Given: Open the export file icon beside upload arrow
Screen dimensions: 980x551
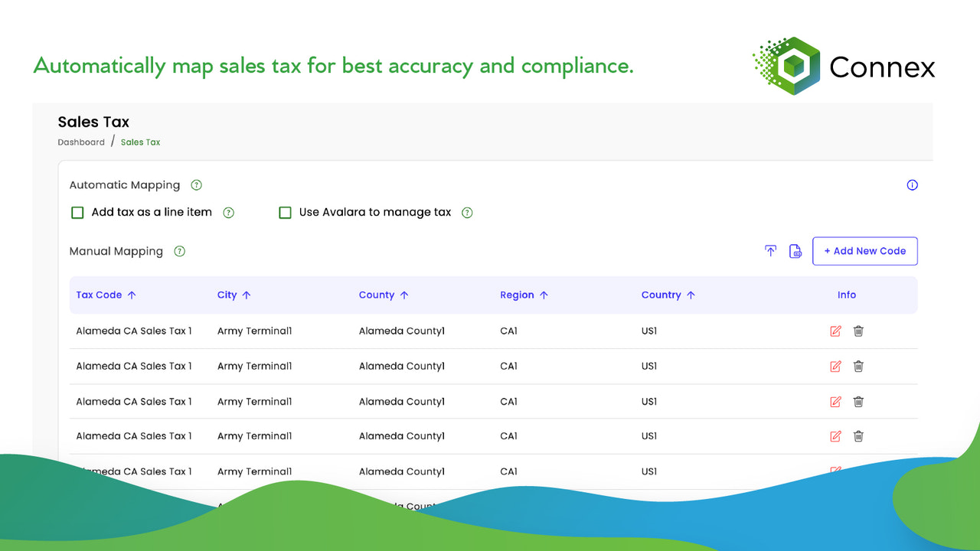Looking at the screenshot, I should (795, 251).
